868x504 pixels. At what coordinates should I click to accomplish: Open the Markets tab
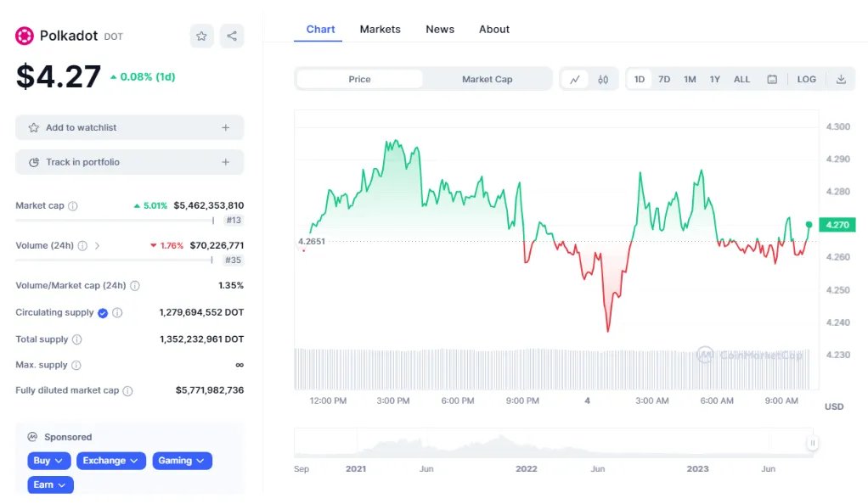coord(380,29)
